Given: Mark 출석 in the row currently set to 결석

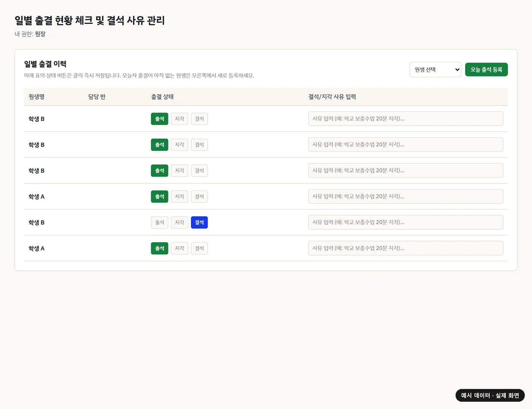Looking at the screenshot, I should [x=160, y=223].
